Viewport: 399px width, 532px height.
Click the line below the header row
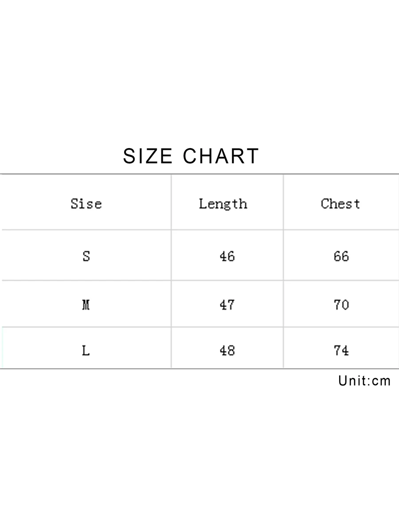pyautogui.click(x=199, y=230)
